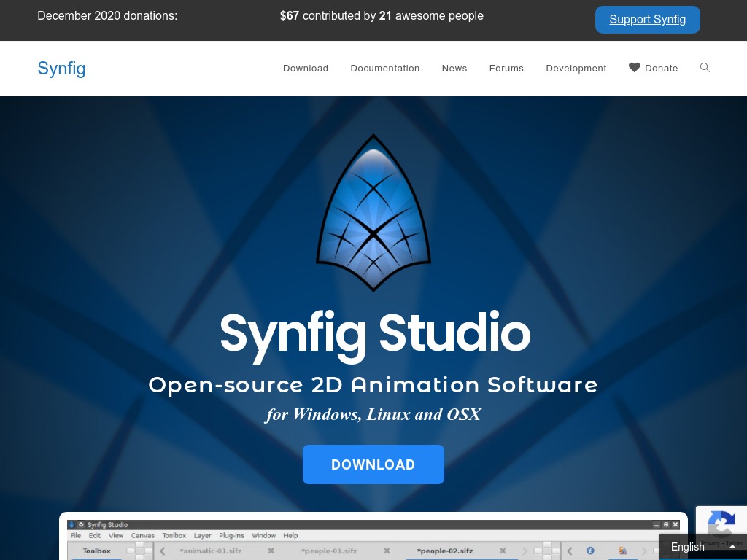
Task: Click the blue info icon in the screenshot panel
Action: pyautogui.click(x=590, y=551)
